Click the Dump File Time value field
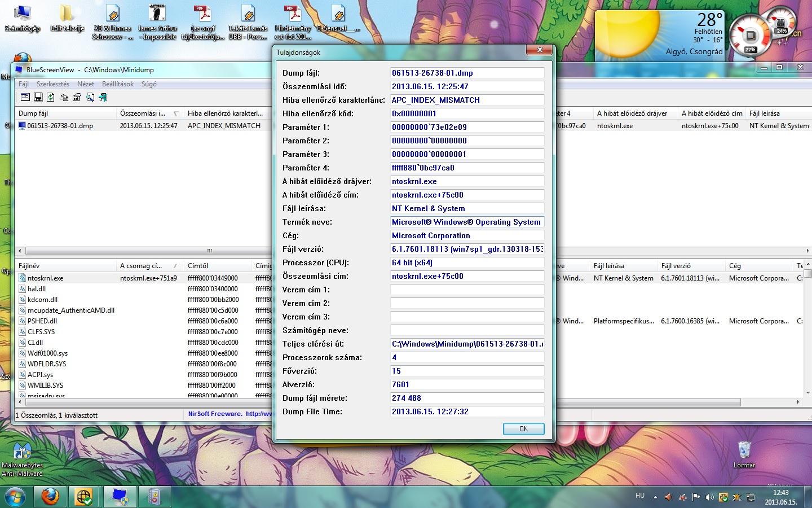This screenshot has height=508, width=812. (x=467, y=411)
